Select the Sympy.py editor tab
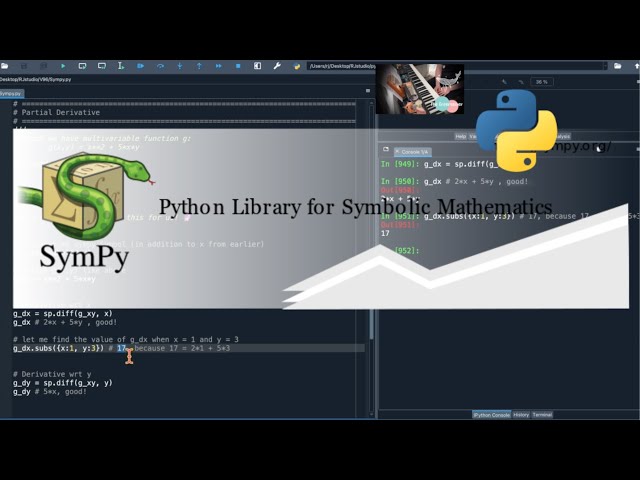This screenshot has height=480, width=640. pyautogui.click(x=11, y=93)
